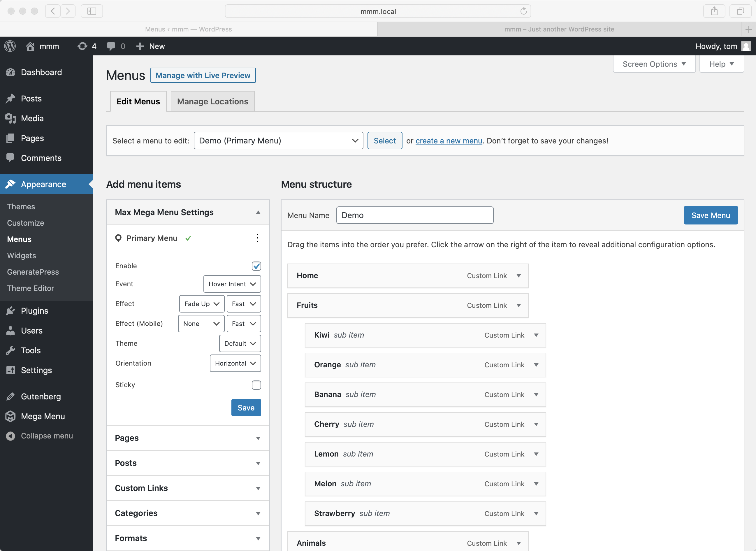This screenshot has height=551, width=756.
Task: Open the Orientation Horizontal dropdown
Action: pyautogui.click(x=235, y=363)
